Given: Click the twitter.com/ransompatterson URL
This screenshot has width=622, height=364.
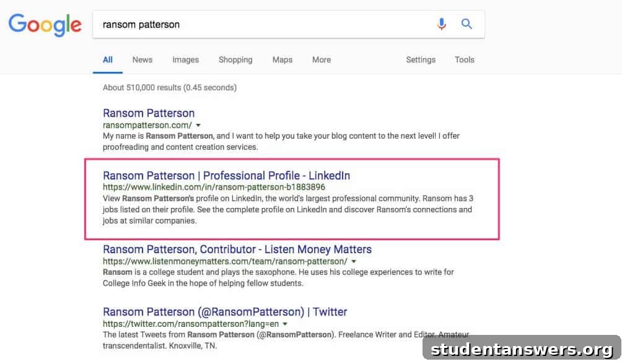Looking at the screenshot, I should click(x=191, y=324).
